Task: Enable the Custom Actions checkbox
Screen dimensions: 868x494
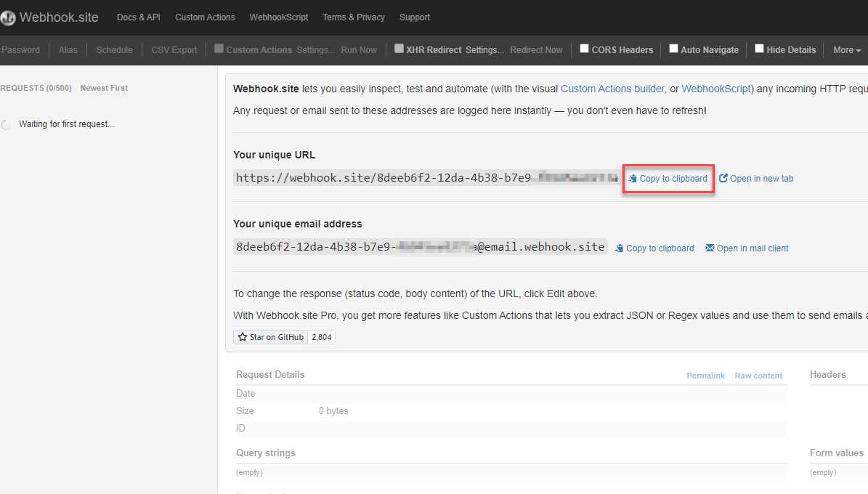Action: 219,49
